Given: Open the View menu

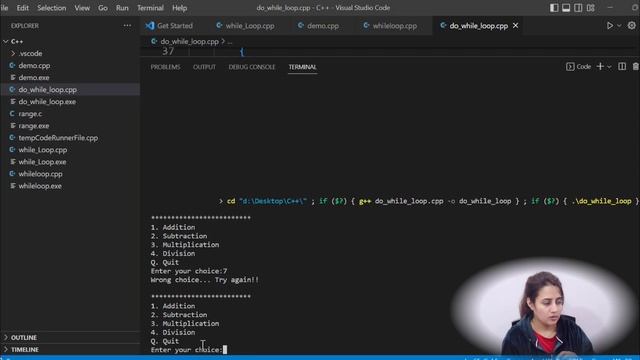Looking at the screenshot, I should [x=82, y=8].
